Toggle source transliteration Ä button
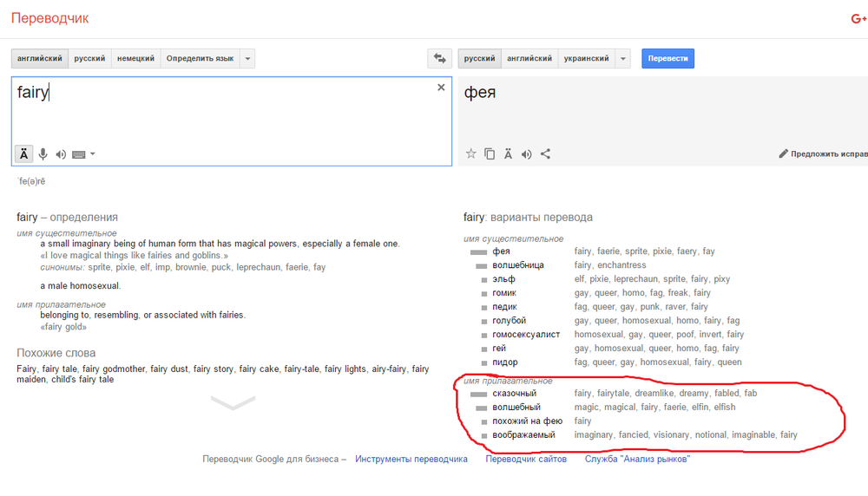This screenshot has height=496, width=868. click(23, 154)
